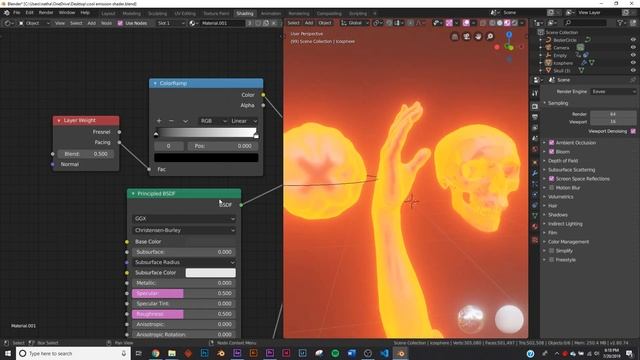Select the Empty object in the outliner
The image size is (640, 360).
coord(560,56)
